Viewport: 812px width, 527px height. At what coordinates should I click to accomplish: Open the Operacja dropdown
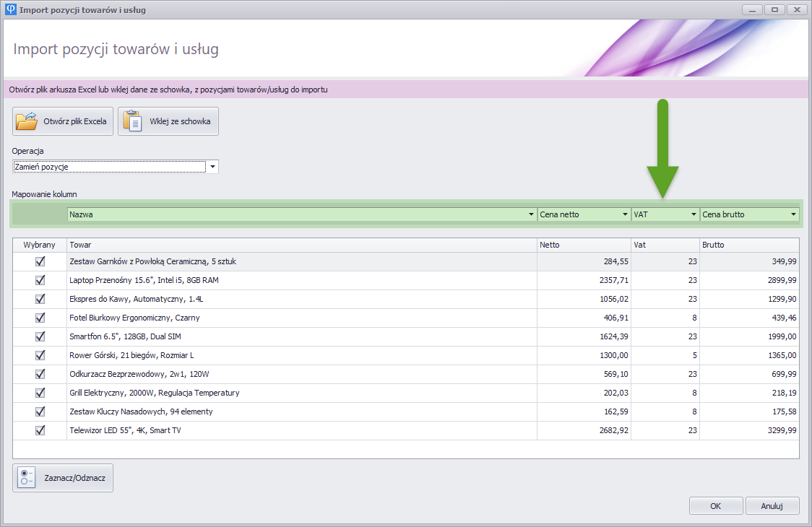pyautogui.click(x=212, y=167)
